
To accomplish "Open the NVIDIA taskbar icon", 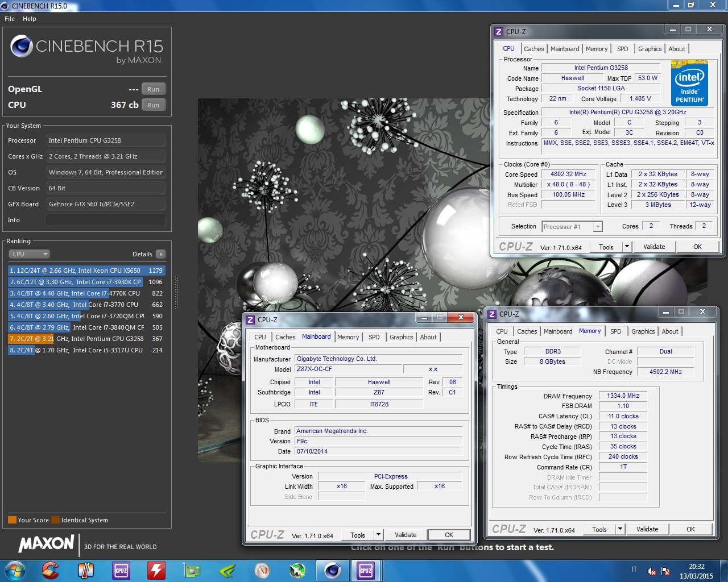I will (x=227, y=570).
